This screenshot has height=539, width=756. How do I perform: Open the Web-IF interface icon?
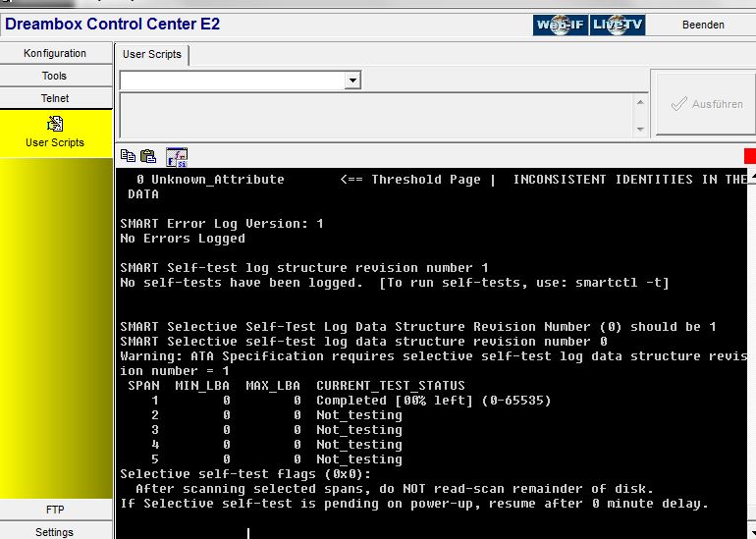[x=561, y=26]
